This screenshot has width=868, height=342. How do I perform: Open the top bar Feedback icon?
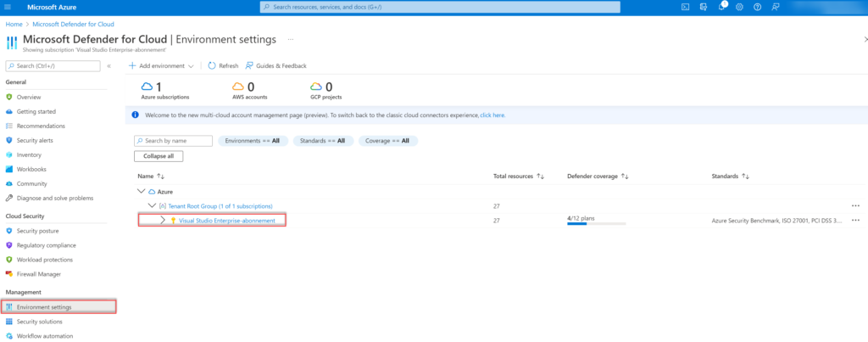point(776,7)
